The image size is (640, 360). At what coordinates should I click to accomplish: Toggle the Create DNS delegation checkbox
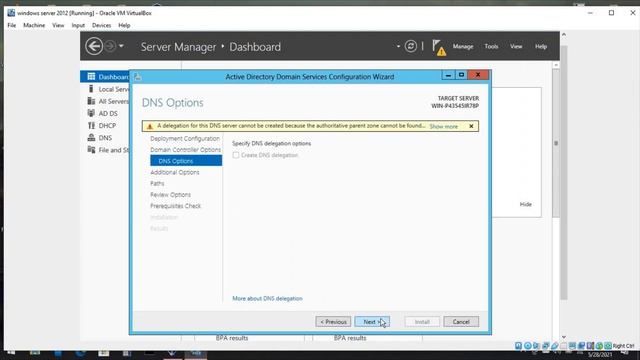pos(236,155)
